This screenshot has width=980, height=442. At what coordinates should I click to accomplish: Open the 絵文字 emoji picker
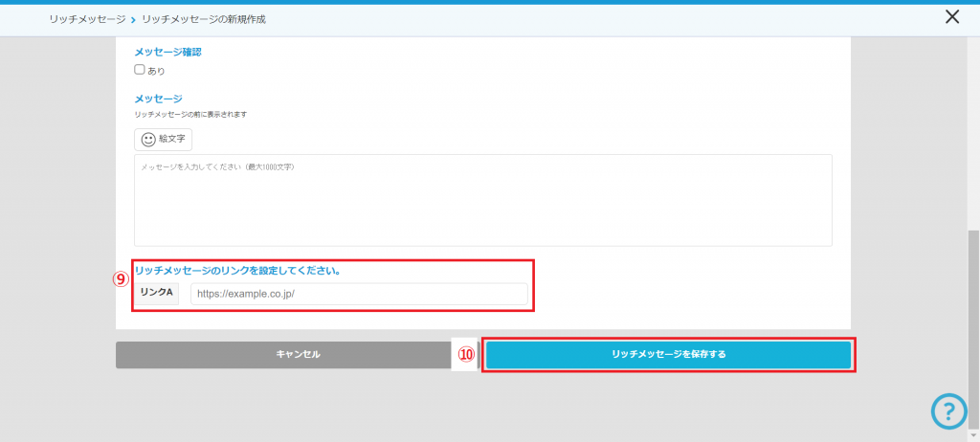click(x=164, y=139)
